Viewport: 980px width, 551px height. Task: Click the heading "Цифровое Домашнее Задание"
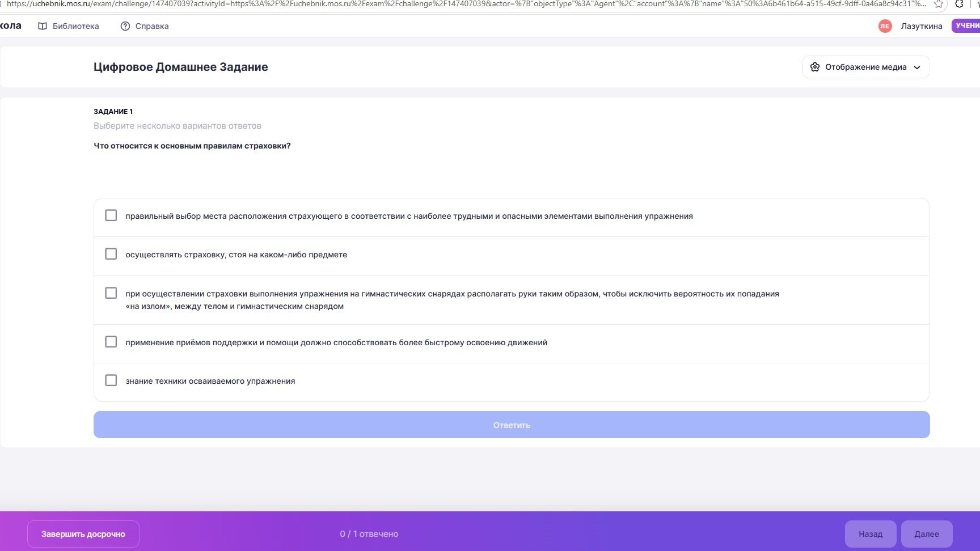[181, 67]
